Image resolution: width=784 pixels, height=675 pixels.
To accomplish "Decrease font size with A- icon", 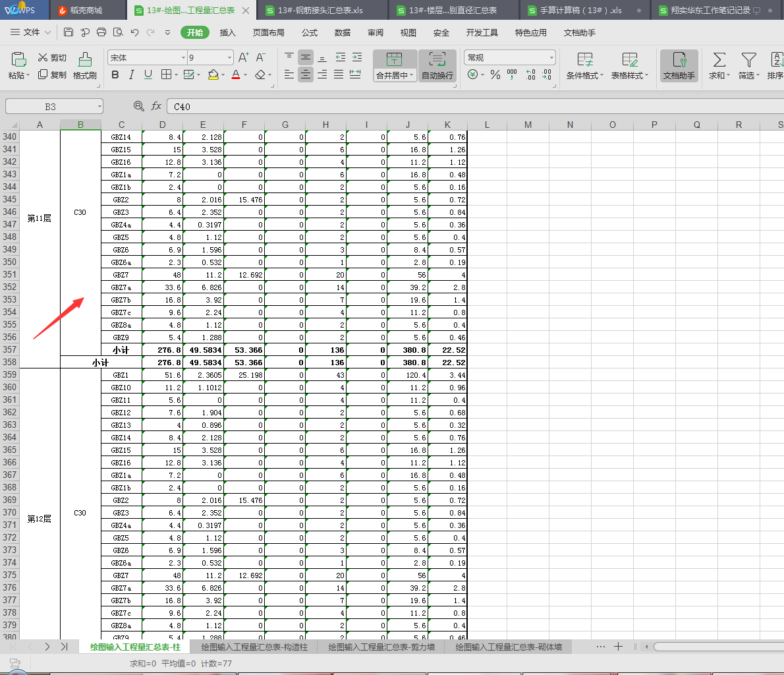I will pyautogui.click(x=260, y=57).
